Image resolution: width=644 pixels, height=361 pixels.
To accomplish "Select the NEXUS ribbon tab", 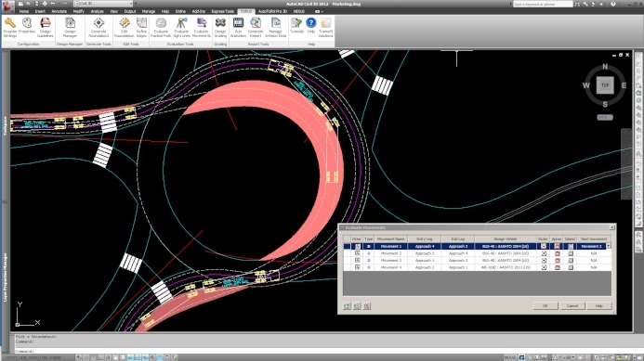I will click(x=299, y=11).
